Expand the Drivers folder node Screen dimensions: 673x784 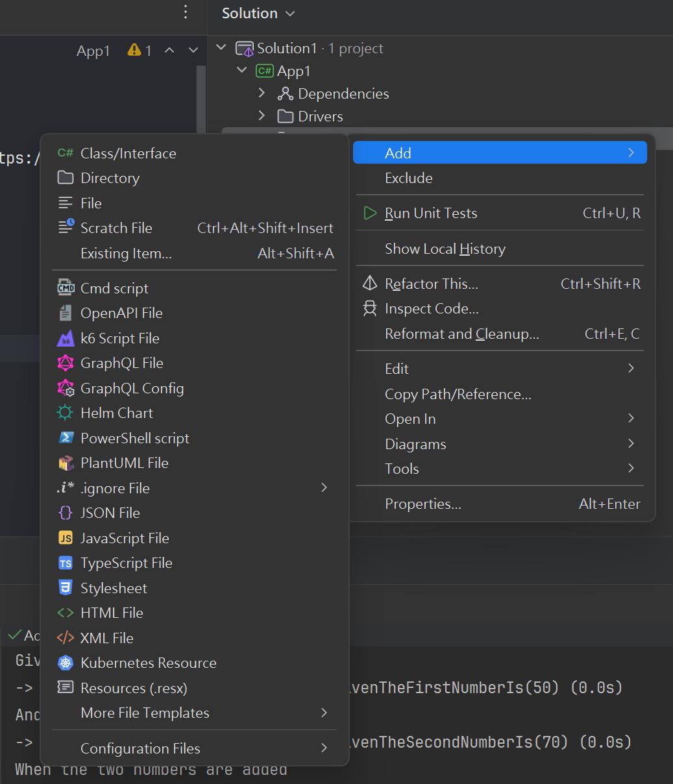coord(262,116)
